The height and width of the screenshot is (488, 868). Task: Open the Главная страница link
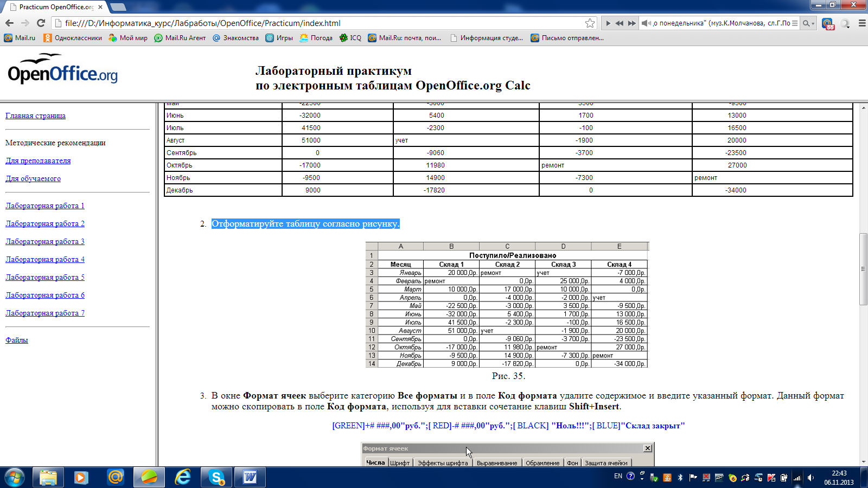click(35, 115)
